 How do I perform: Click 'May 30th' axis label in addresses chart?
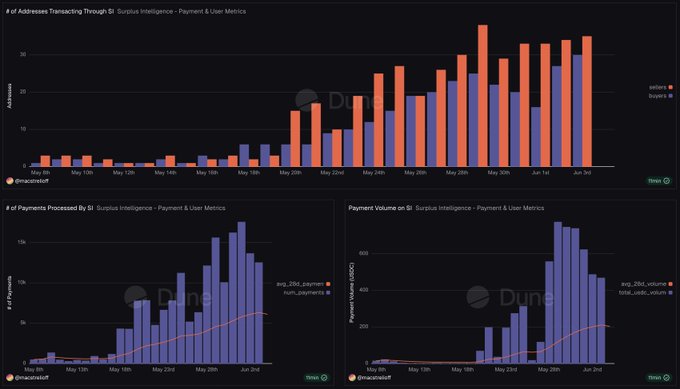pos(498,173)
